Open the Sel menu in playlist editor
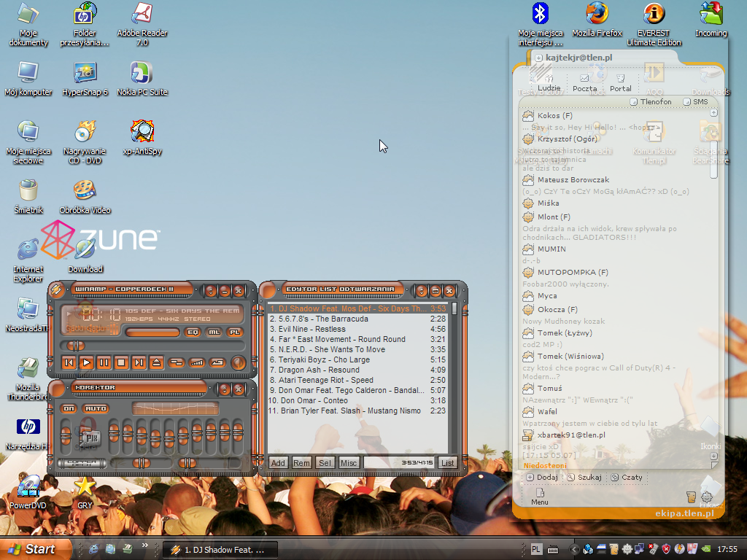Screen dimensions: 747x560 pos(325,463)
